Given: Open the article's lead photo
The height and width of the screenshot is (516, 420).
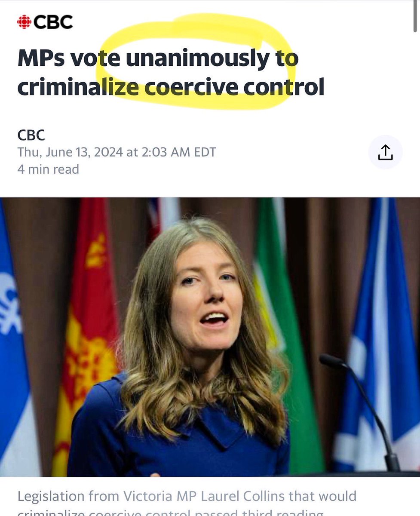Looking at the screenshot, I should (x=210, y=337).
